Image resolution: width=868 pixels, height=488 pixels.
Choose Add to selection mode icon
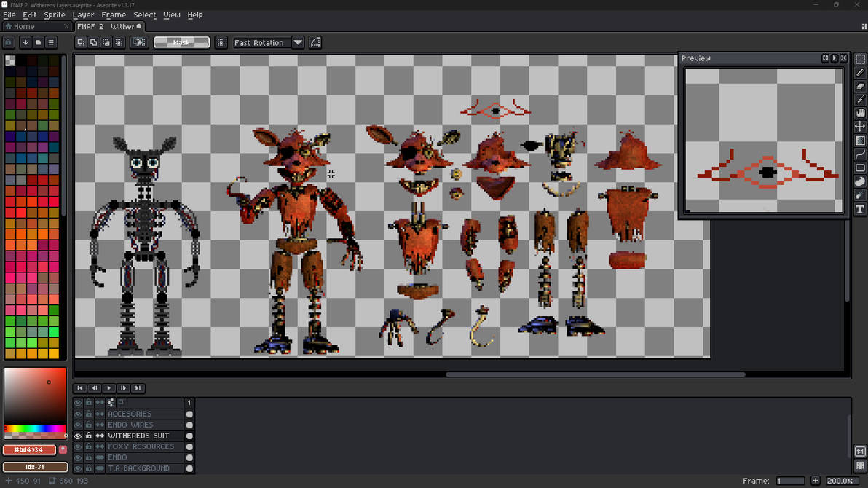pos(93,42)
